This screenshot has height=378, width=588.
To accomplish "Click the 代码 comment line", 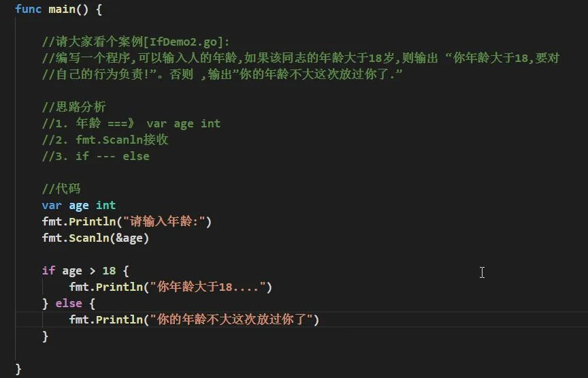I will pos(61,189).
